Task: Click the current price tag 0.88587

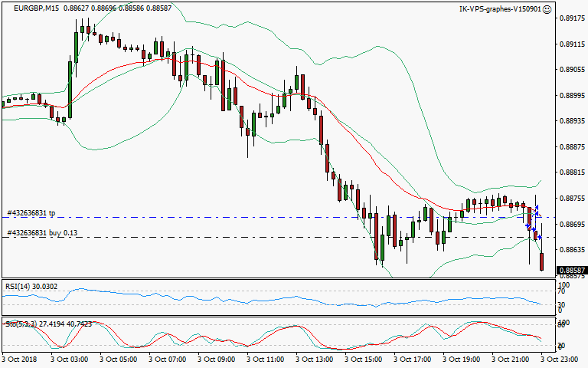Action: 571,271
